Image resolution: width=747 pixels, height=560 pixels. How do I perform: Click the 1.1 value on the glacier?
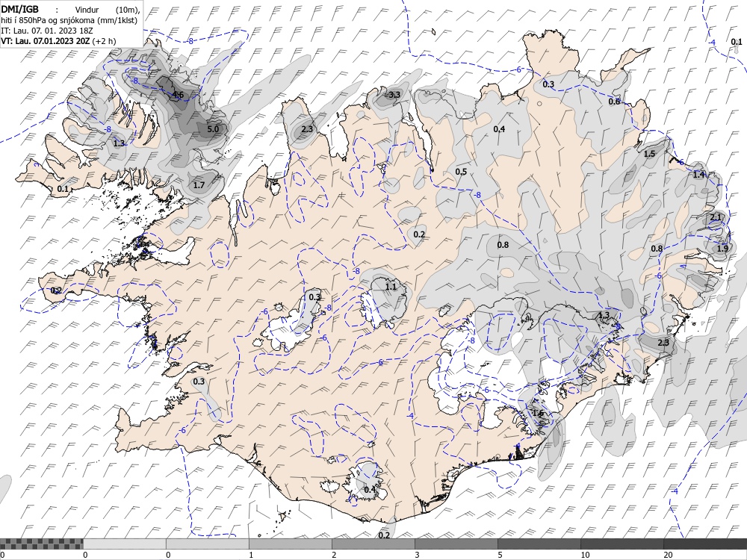[390, 287]
